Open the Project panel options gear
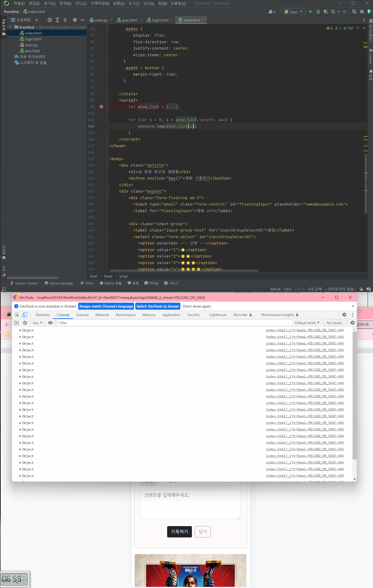Image resolution: width=373 pixels, height=588 pixels. (x=75, y=20)
